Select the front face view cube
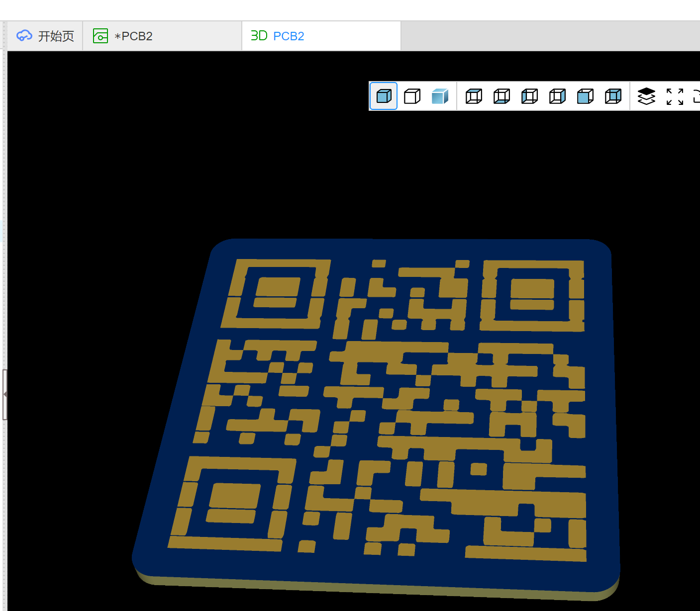The image size is (700, 611). (585, 96)
